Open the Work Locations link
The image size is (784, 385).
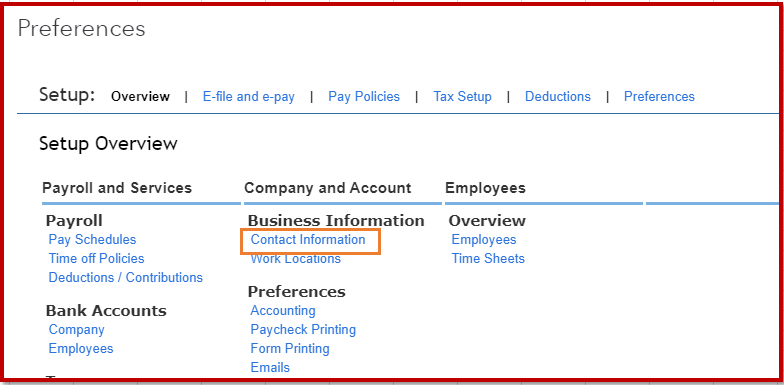click(x=296, y=259)
